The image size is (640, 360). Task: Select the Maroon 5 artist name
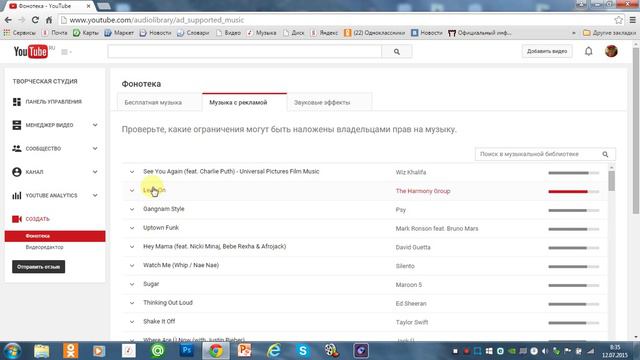409,285
